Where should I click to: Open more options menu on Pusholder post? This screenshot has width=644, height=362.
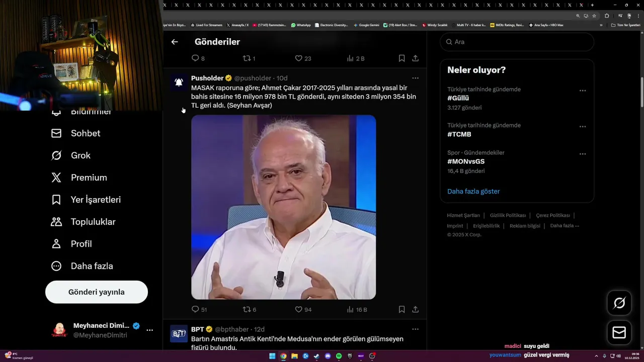coord(415,78)
